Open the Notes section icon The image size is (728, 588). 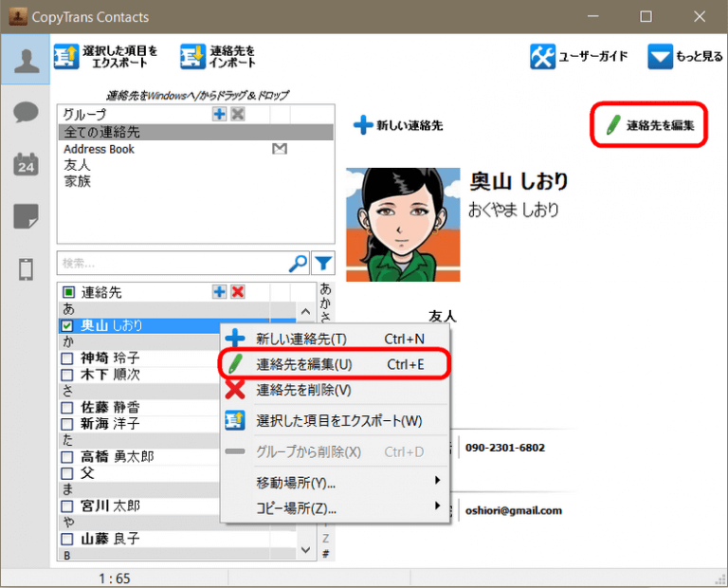[x=26, y=216]
